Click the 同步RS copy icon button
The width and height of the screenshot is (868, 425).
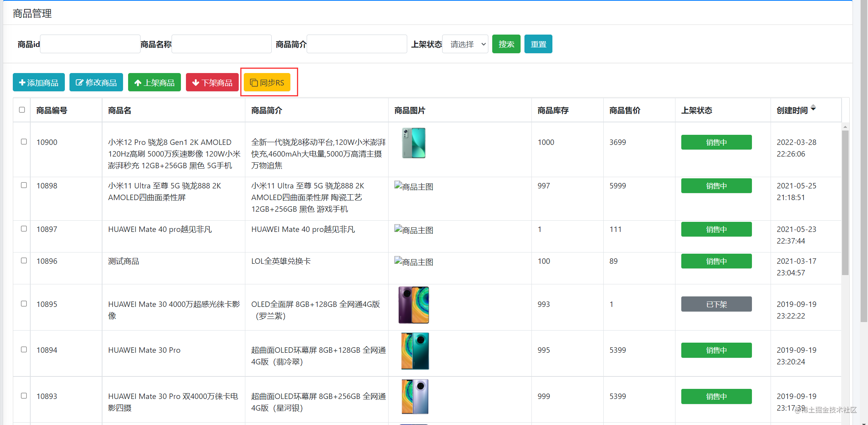pos(267,82)
